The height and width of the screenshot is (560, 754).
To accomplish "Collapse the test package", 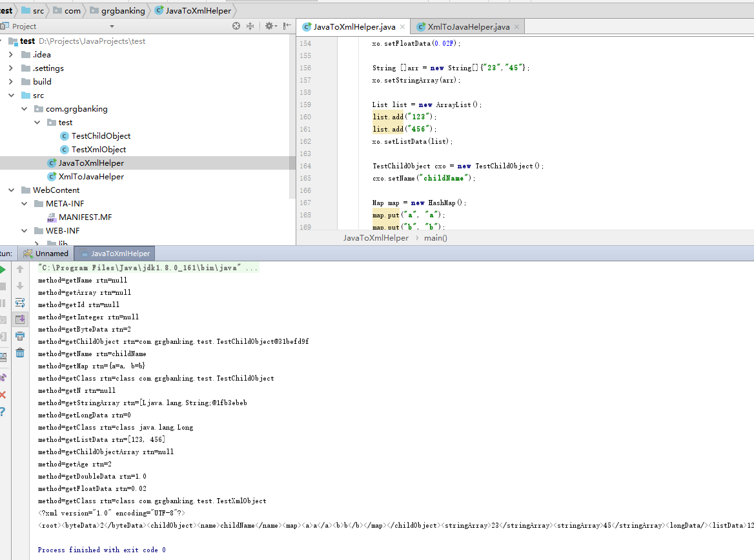I will pyautogui.click(x=37, y=122).
